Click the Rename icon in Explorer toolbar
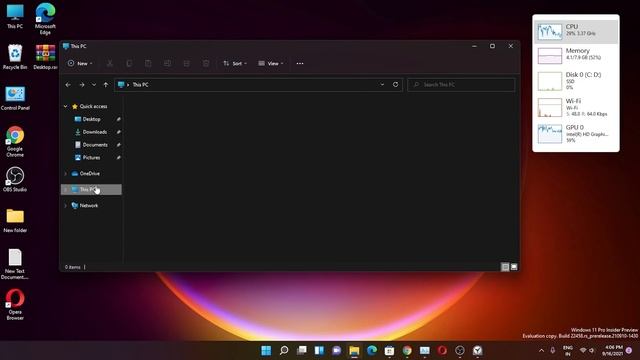This screenshot has width=640, height=360. coord(167,63)
